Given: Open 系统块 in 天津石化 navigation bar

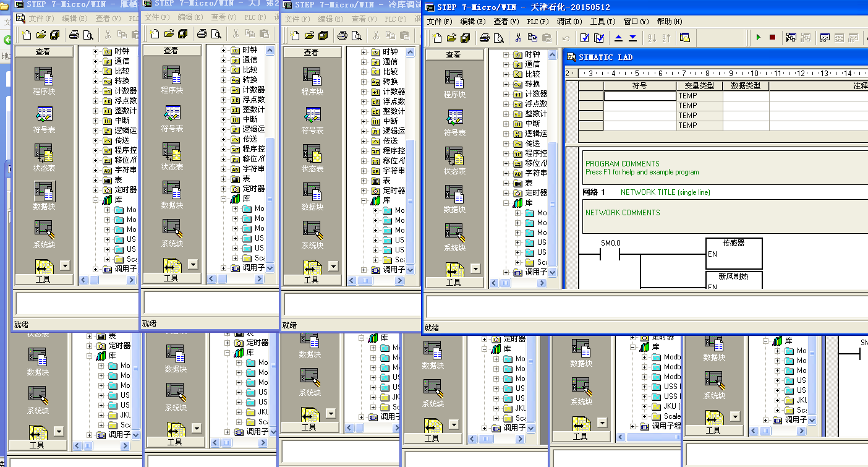Looking at the screenshot, I should coord(454,238).
